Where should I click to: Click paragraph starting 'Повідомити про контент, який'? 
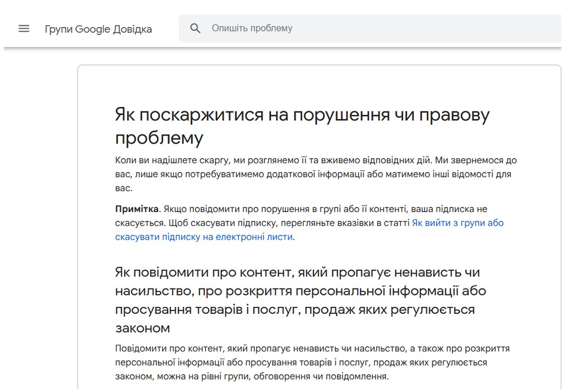tap(312, 348)
